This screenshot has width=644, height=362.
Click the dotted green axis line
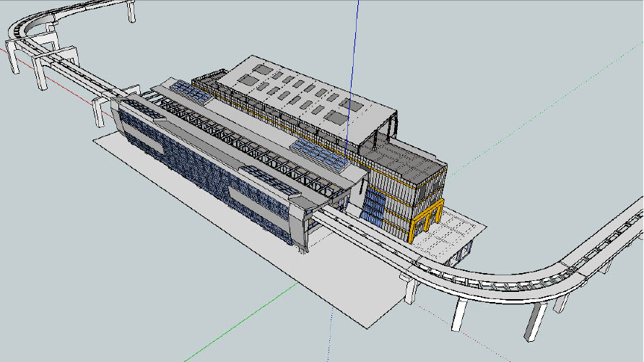click(x=547, y=109)
